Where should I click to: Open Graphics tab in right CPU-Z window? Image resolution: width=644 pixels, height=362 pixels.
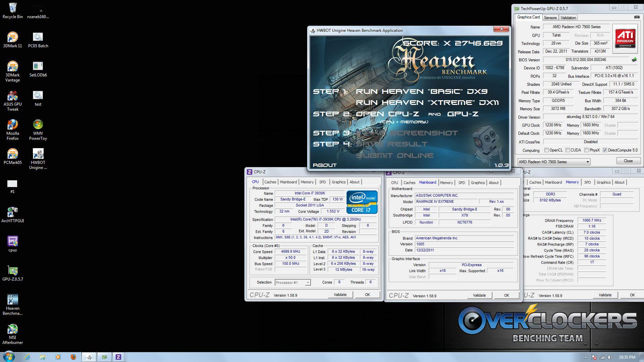603,182
